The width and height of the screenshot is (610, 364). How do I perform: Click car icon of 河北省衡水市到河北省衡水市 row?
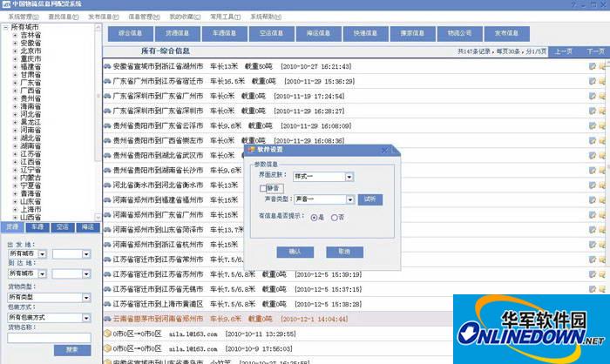tap(107, 185)
